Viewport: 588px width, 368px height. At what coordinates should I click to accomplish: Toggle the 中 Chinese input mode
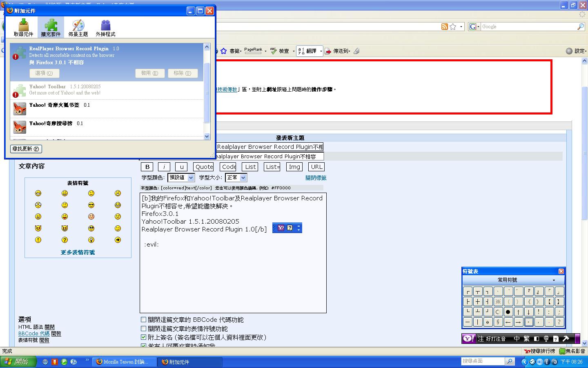pos(517,339)
